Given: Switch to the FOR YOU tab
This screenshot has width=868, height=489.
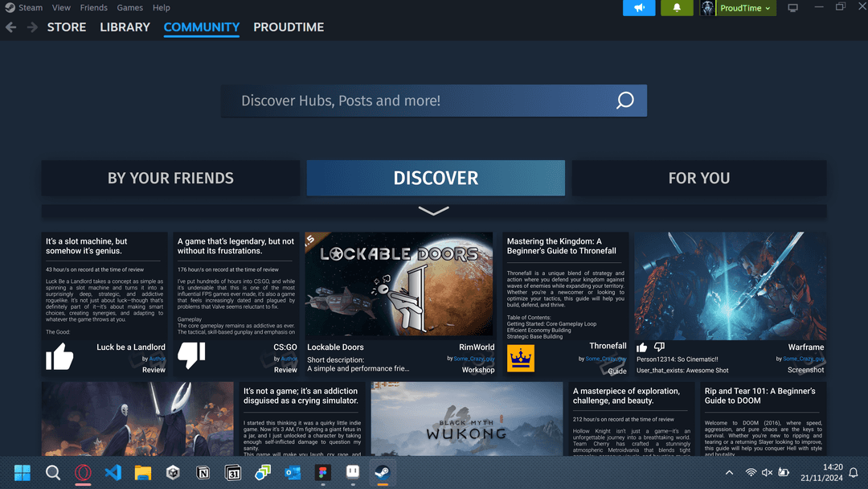Looking at the screenshot, I should (x=698, y=178).
